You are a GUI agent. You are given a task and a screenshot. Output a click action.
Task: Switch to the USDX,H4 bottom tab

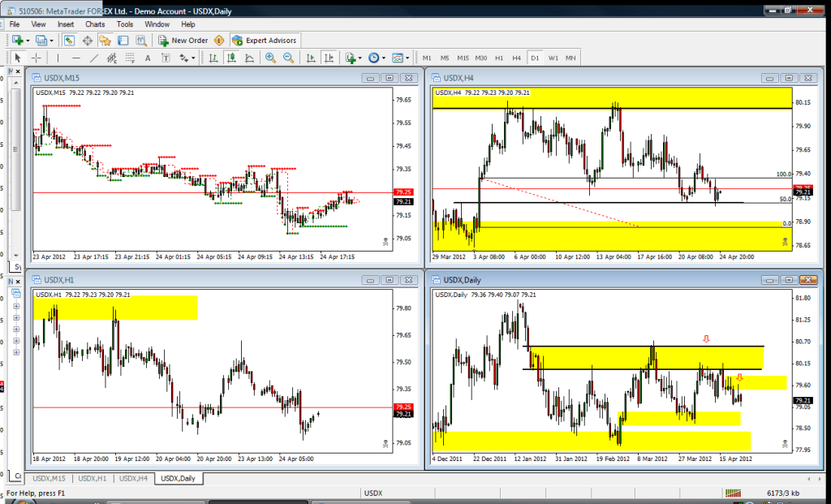(x=133, y=479)
